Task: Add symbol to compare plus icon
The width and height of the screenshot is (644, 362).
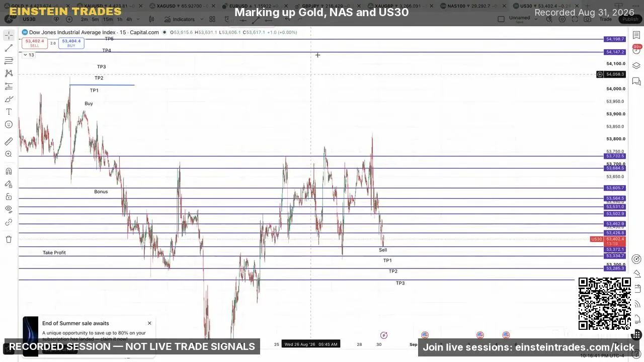Action: [x=69, y=19]
